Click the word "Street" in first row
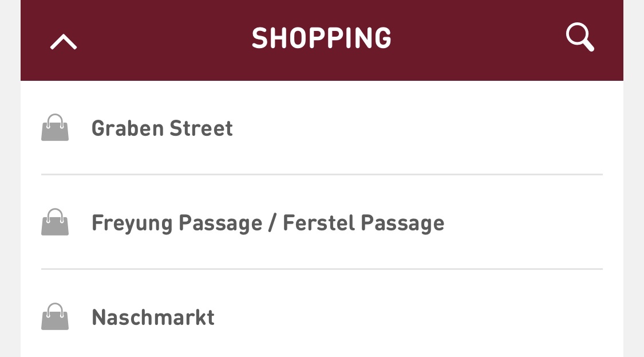Screen dimensions: 644x357 tap(202, 128)
